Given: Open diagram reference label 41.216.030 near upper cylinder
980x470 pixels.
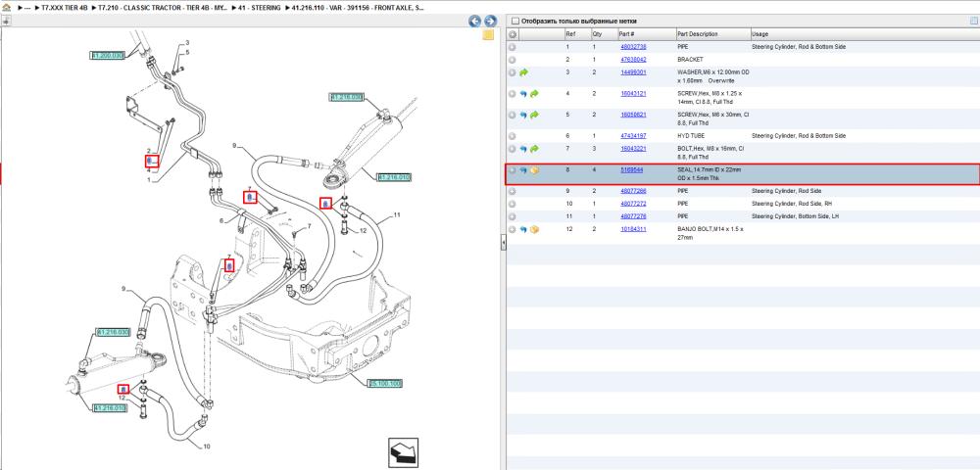Looking at the screenshot, I should pos(346,97).
